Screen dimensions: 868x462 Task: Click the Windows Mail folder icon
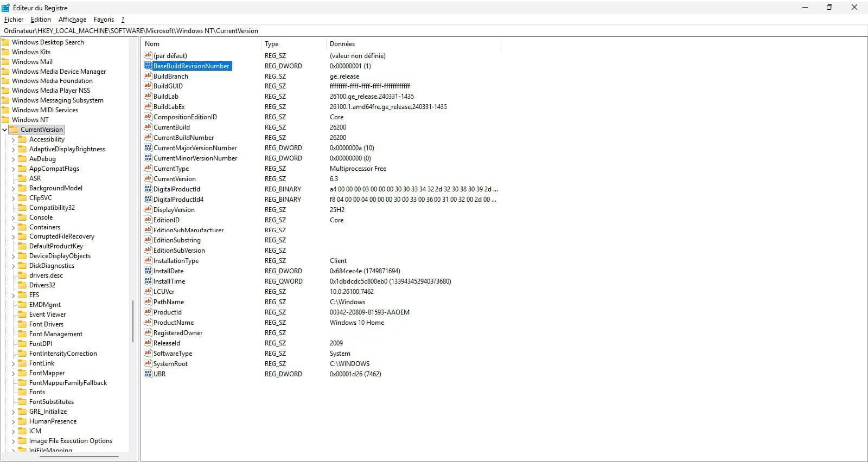(x=5, y=61)
